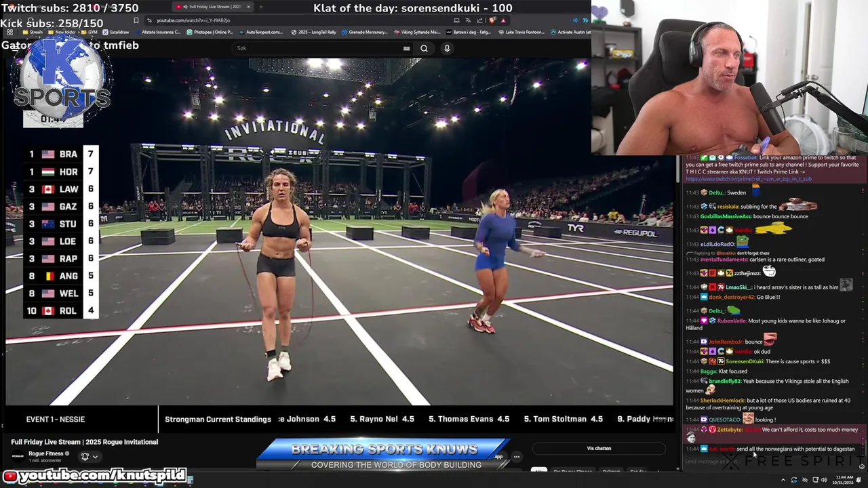Open the Activate Austin bookmark
The image size is (868, 488).
pyautogui.click(x=571, y=32)
